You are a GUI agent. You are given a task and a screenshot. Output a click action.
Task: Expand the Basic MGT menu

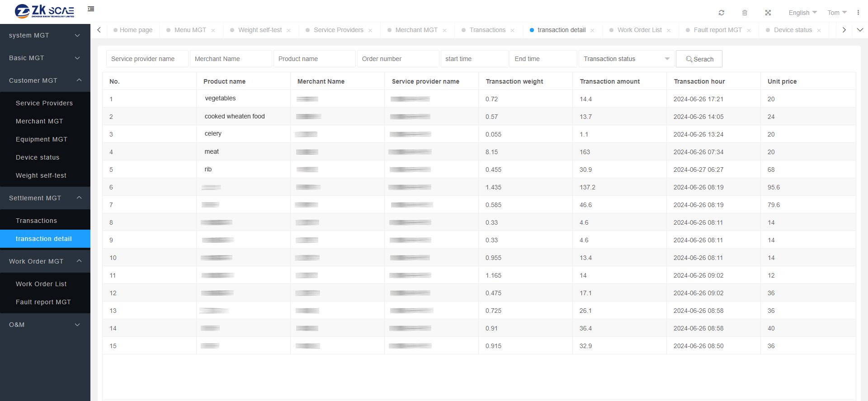[45, 58]
